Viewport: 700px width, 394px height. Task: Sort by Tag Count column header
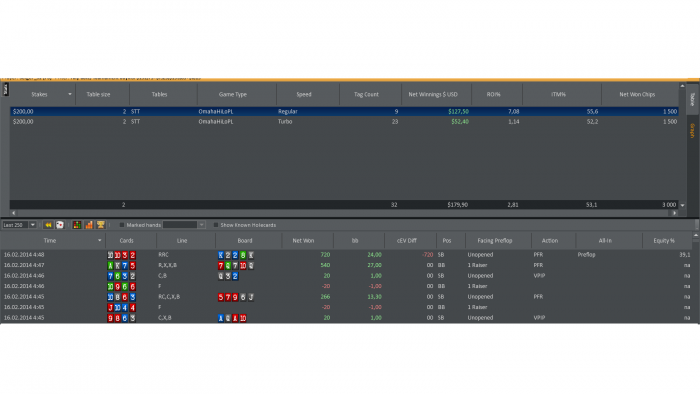pyautogui.click(x=366, y=95)
